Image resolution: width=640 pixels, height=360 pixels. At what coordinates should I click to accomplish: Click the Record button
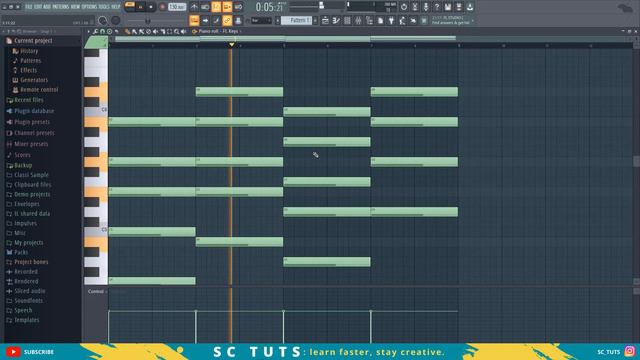tap(162, 7)
